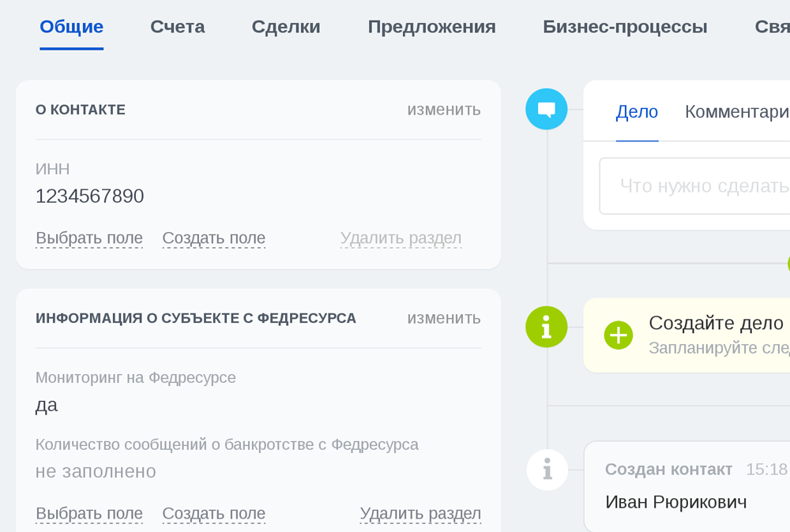Open the Сделки tab
The width and height of the screenshot is (790, 532).
point(286,26)
